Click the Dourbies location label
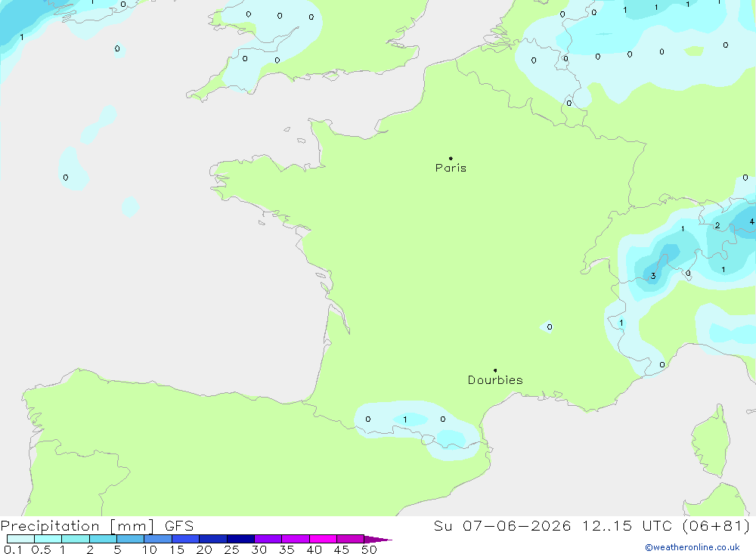 click(495, 380)
